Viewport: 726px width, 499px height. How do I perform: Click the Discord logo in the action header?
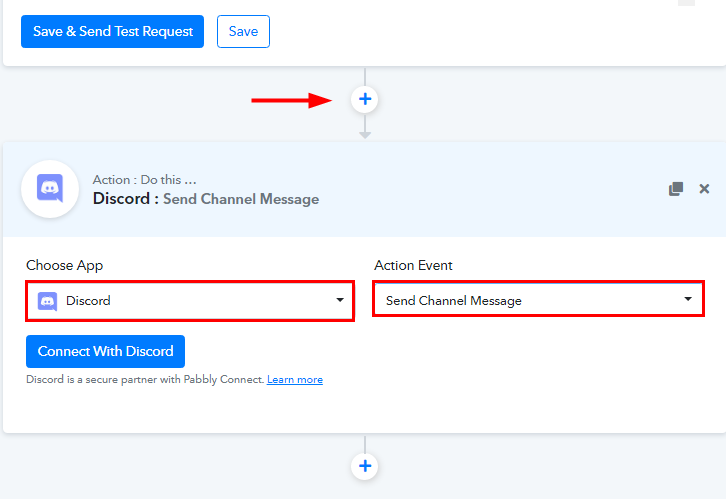click(x=50, y=189)
